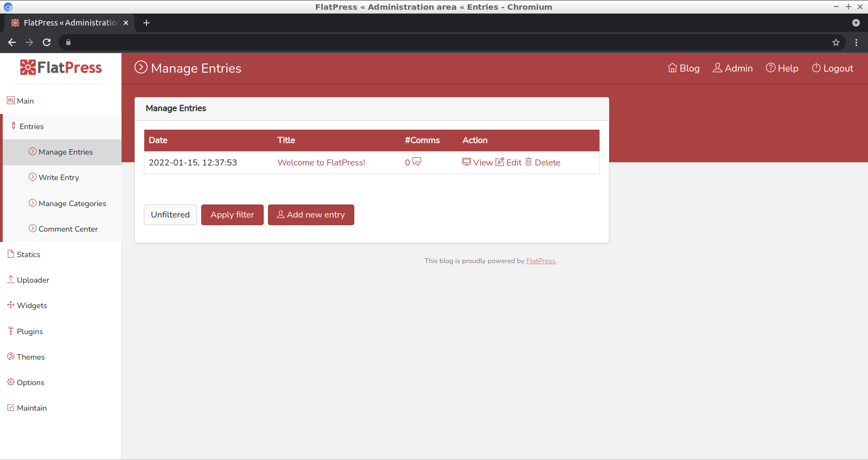Click the Options gear icon

coord(10,382)
